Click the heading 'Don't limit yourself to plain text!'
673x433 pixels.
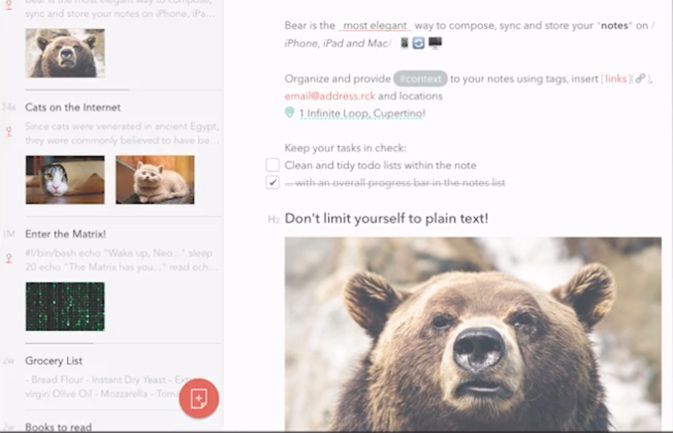coord(386,218)
